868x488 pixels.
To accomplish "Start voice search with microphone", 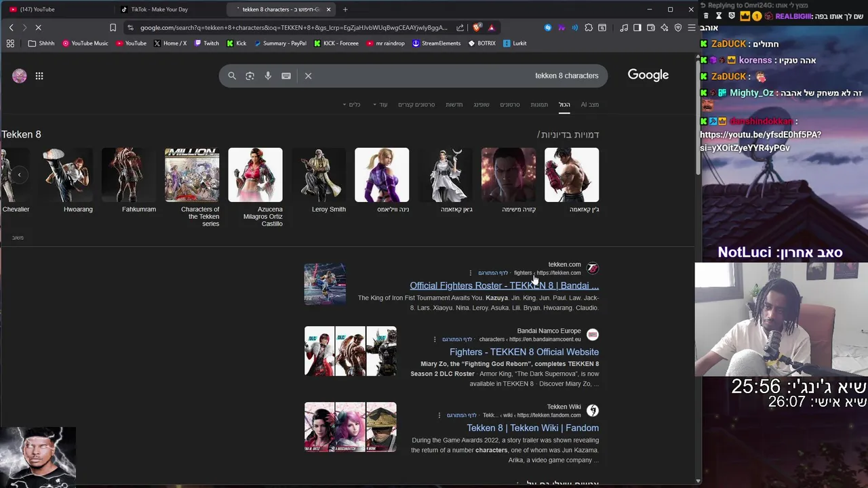I will point(268,76).
